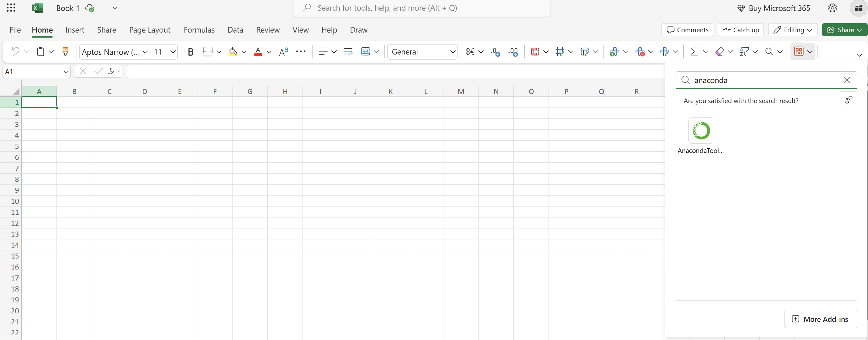Switch to the Insert tab
This screenshot has width=868, height=340.
(75, 30)
